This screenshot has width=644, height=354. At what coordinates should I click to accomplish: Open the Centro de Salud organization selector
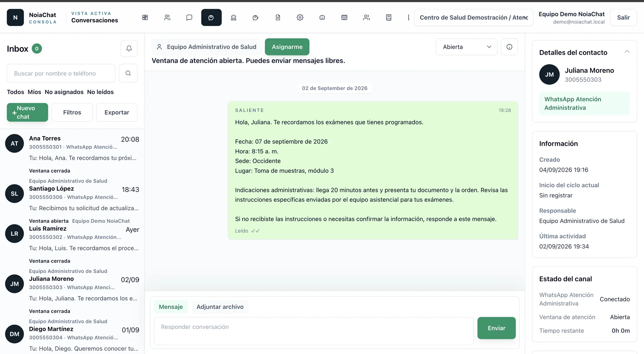pyautogui.click(x=473, y=18)
